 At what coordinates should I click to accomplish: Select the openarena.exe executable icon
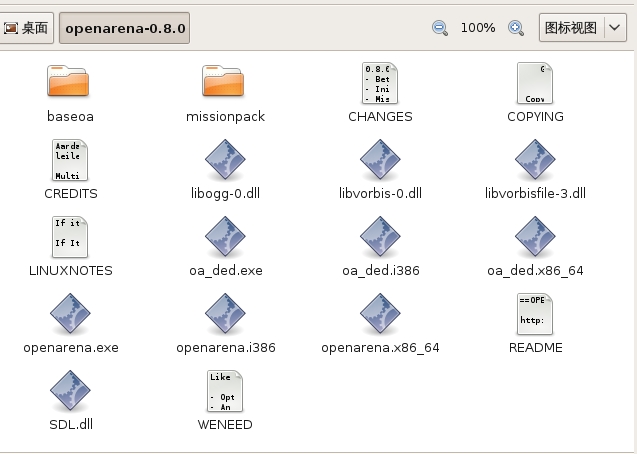[70, 313]
